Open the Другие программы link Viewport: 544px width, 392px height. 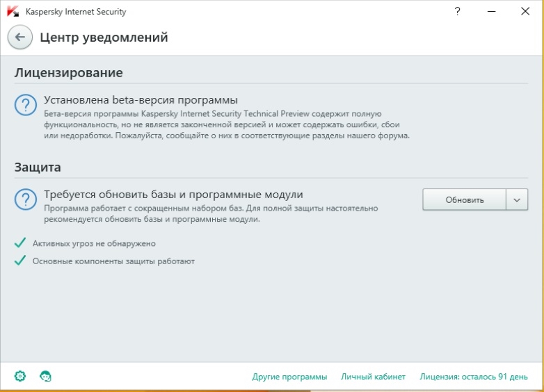point(289,377)
